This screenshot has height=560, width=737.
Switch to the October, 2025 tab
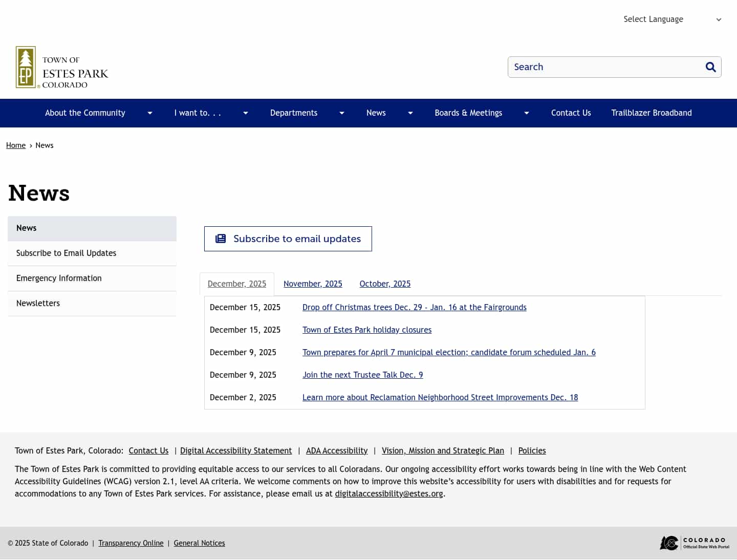[385, 284]
